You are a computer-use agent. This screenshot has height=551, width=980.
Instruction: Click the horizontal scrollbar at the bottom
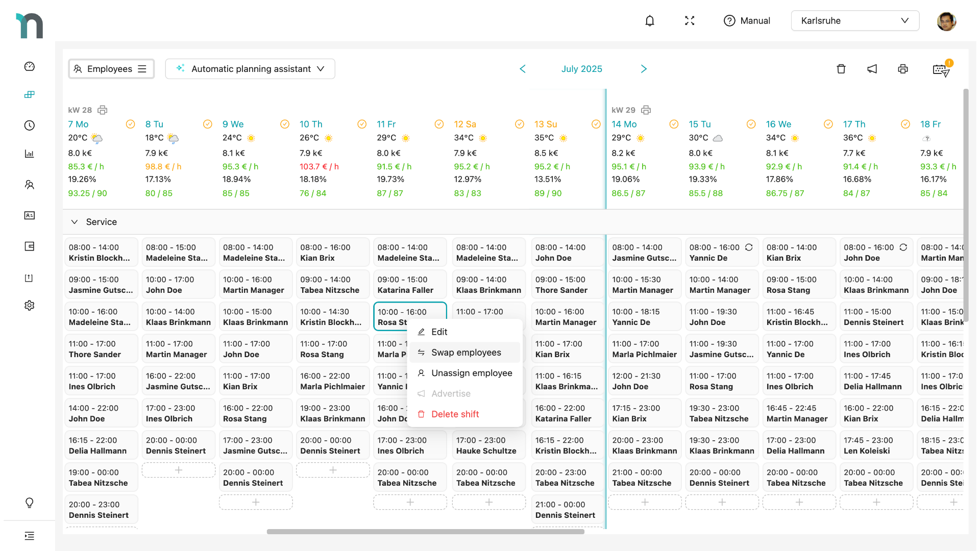425,532
